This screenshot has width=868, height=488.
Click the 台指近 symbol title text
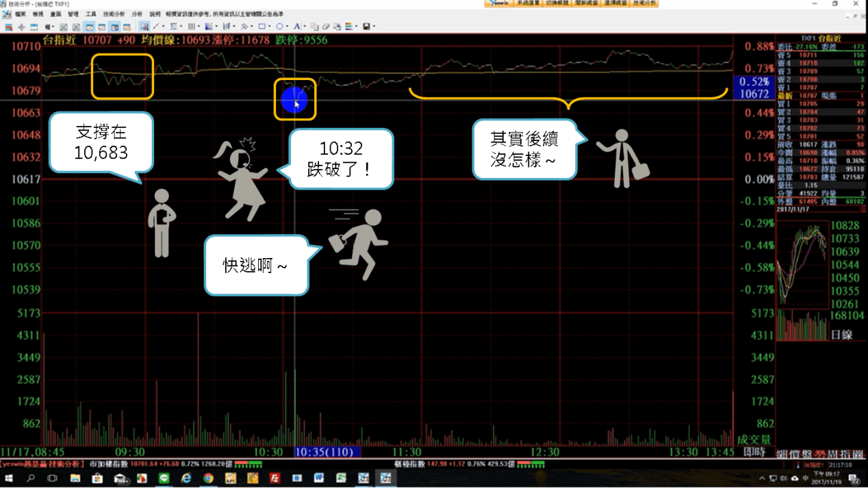pyautogui.click(x=59, y=40)
